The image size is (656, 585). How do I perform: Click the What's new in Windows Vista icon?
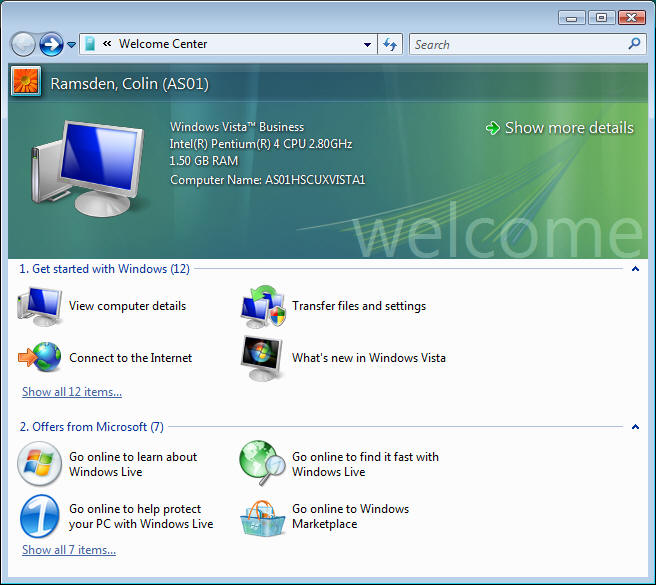click(262, 358)
